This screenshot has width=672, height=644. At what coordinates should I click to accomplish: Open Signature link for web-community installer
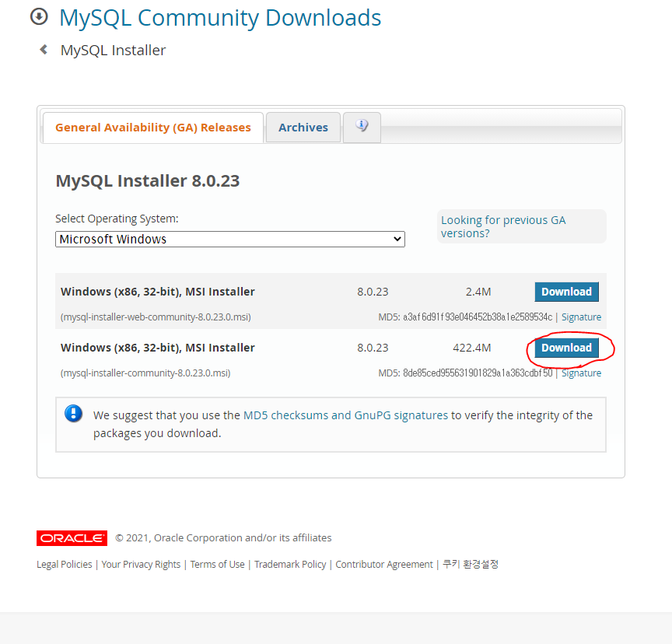coord(581,317)
